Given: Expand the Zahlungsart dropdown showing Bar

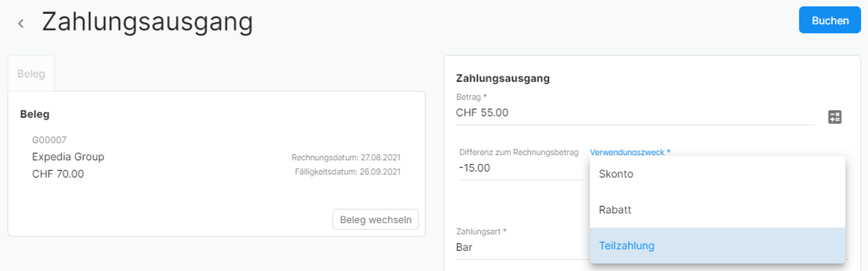Looking at the screenshot, I should click(522, 247).
